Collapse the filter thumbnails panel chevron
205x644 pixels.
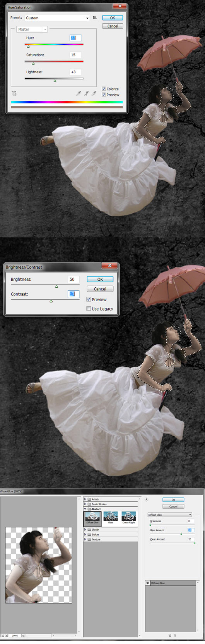(146, 500)
